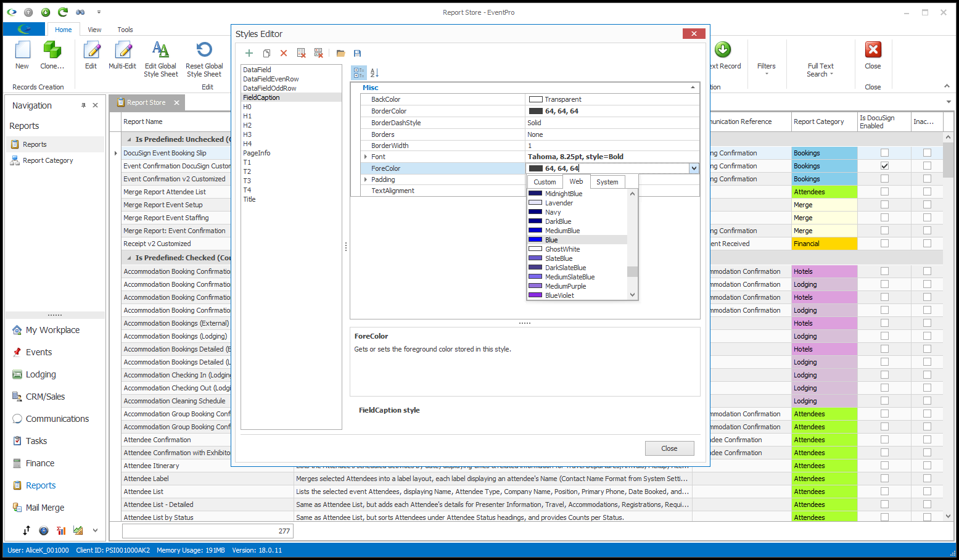Click the Clone ribbon icon
This screenshot has height=560, width=959.
click(52, 50)
